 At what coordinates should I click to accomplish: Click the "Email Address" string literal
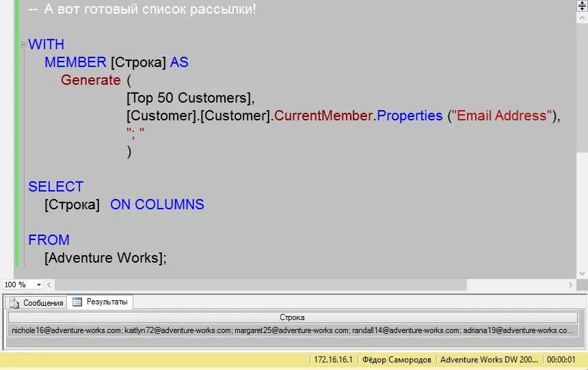(x=502, y=116)
